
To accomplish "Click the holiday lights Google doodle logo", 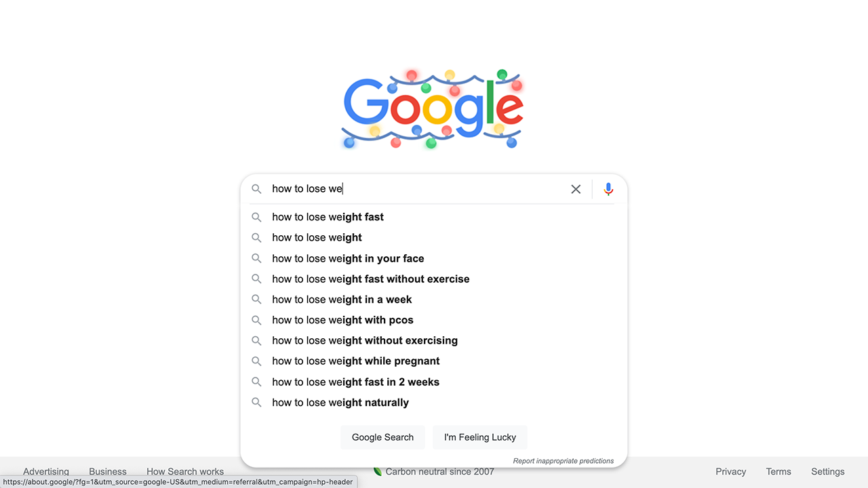I will (x=433, y=109).
